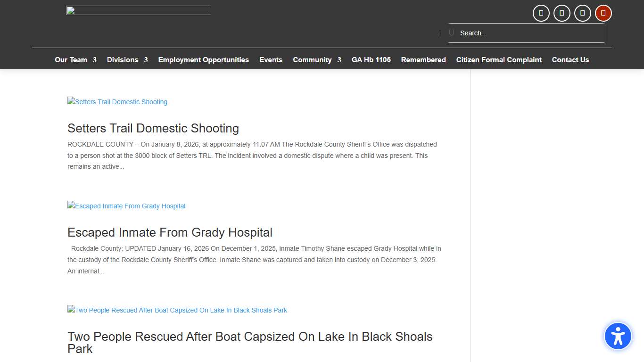Open the Events menu item
This screenshot has height=362, width=644.
pos(271,60)
